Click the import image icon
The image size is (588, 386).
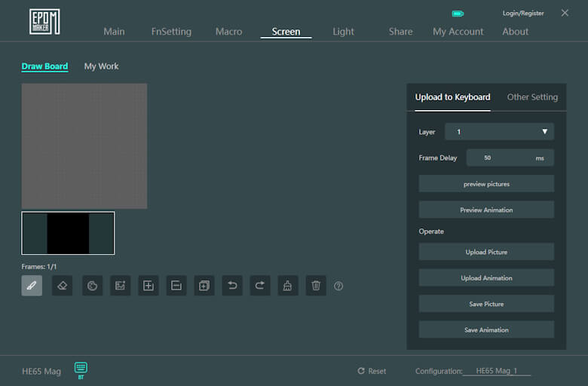120,286
